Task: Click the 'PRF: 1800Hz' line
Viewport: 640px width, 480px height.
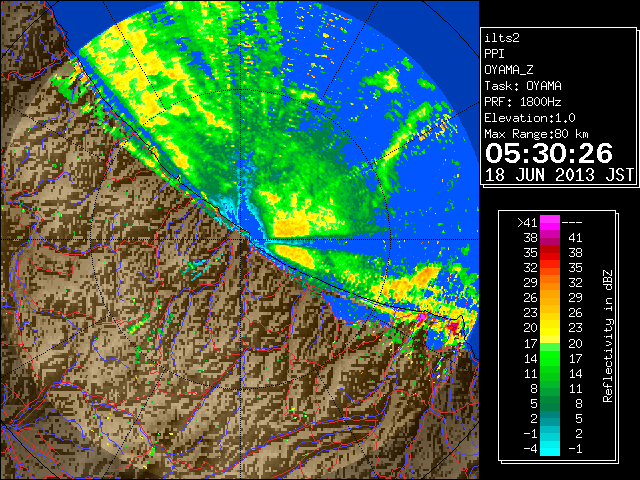Action: tap(523, 102)
